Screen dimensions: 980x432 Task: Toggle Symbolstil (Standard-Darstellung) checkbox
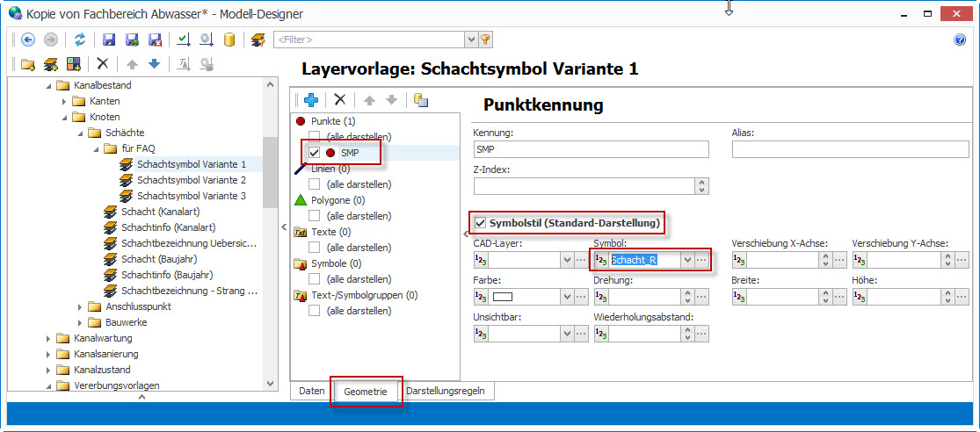pyautogui.click(x=480, y=223)
